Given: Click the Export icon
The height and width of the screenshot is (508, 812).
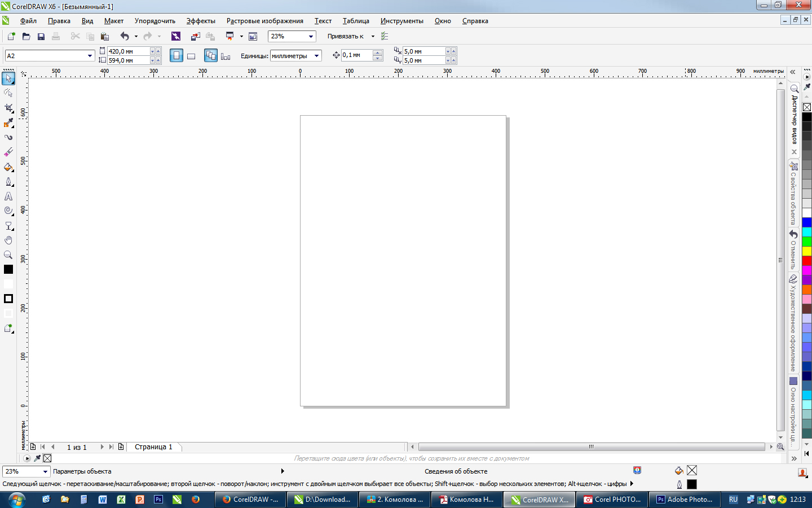Looking at the screenshot, I should tap(210, 36).
